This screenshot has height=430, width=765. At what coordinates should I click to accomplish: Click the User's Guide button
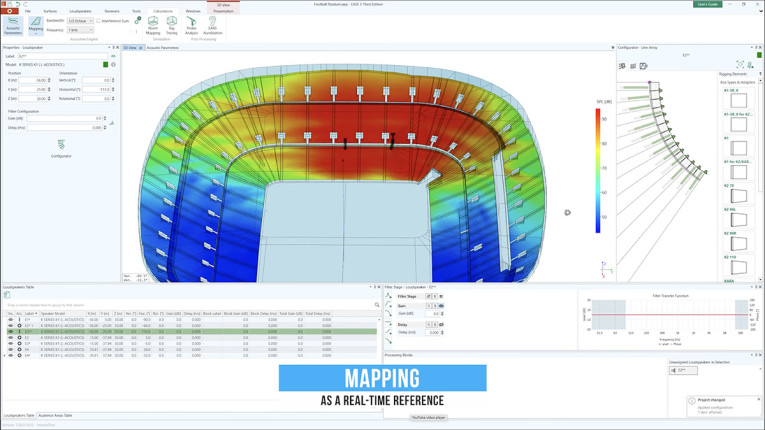[707, 4]
